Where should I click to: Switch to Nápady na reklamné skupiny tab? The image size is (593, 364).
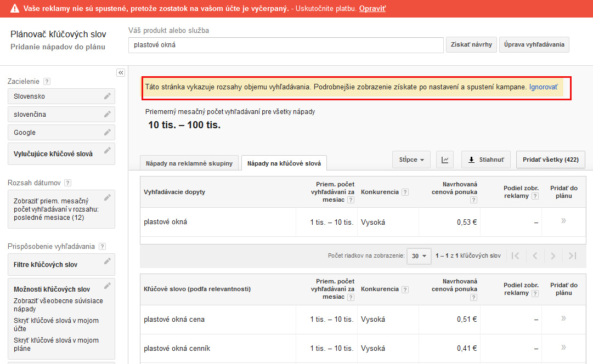coord(189,163)
